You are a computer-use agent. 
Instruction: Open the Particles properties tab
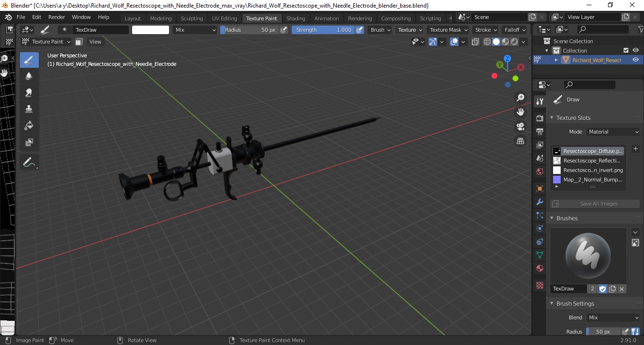click(x=539, y=215)
